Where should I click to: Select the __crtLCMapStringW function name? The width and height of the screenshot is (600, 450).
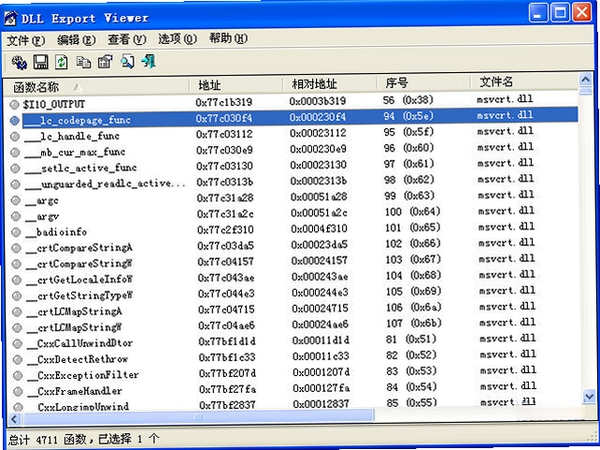[75, 328]
